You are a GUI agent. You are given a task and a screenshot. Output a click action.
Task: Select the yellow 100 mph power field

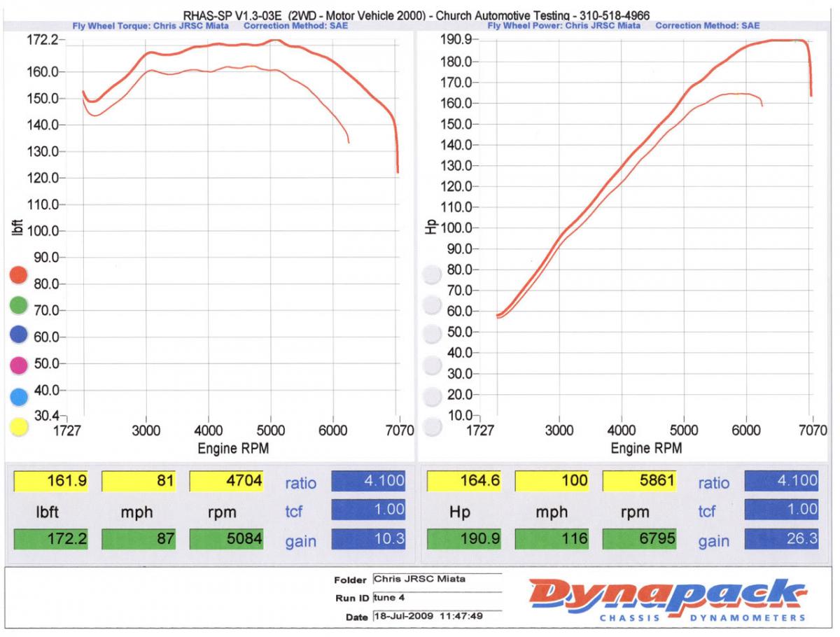coord(552,481)
